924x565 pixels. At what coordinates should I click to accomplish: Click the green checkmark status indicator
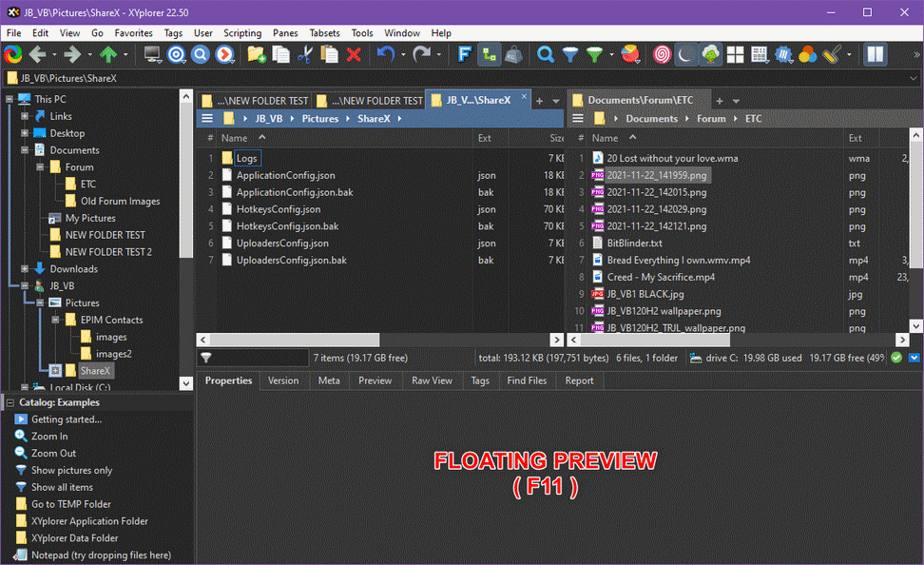[x=896, y=358]
